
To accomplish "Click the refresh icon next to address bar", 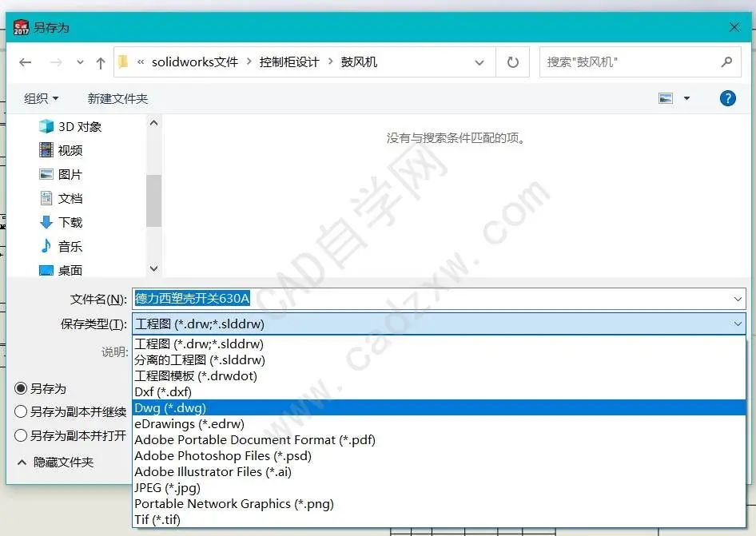I will pos(512,62).
